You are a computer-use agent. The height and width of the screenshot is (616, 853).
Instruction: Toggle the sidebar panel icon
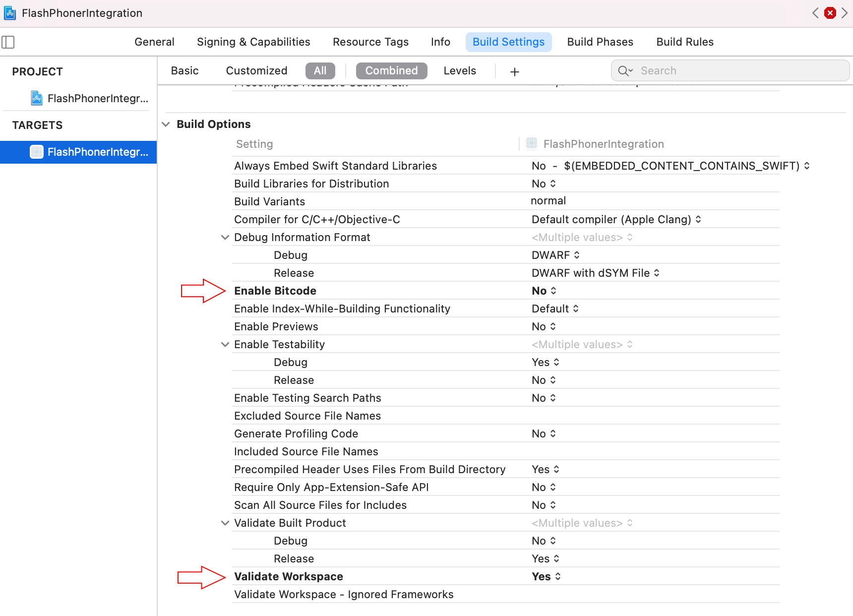8,42
